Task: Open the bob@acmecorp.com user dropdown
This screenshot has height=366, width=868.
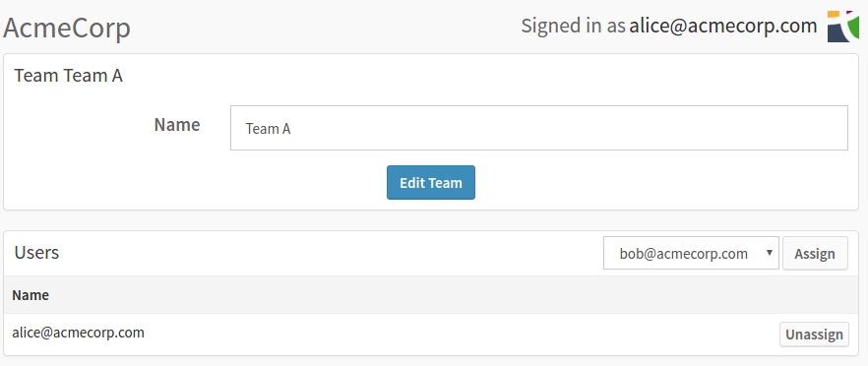Action: coord(691,254)
